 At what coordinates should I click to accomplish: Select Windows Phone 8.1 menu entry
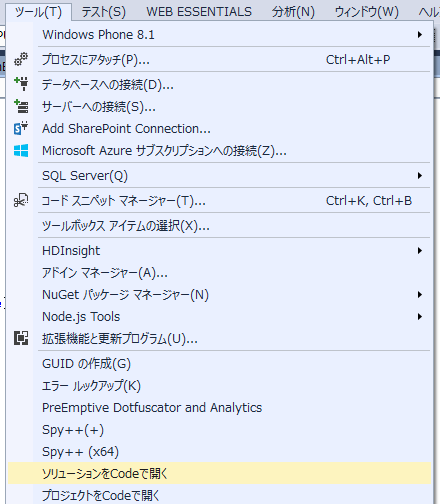pyautogui.click(x=219, y=35)
